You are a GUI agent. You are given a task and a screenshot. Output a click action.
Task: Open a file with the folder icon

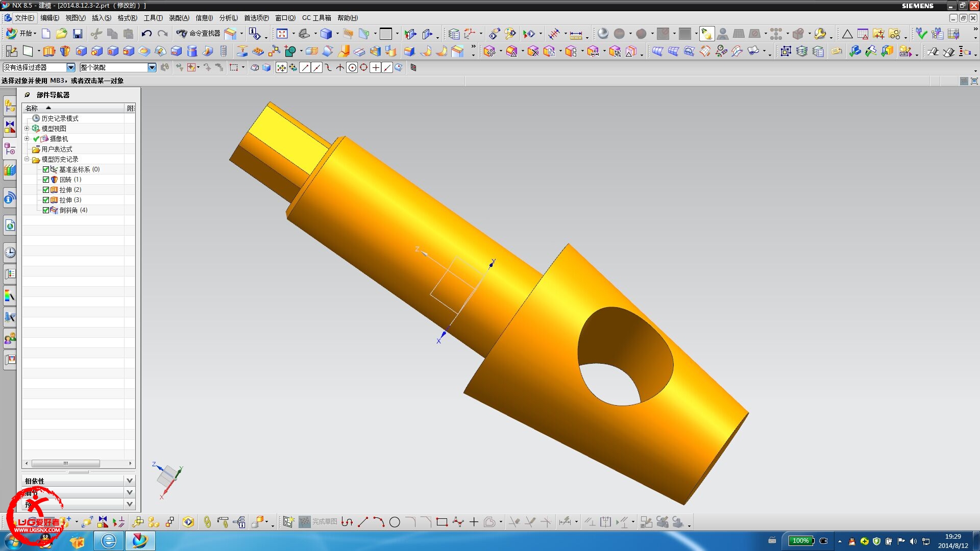pyautogui.click(x=61, y=34)
